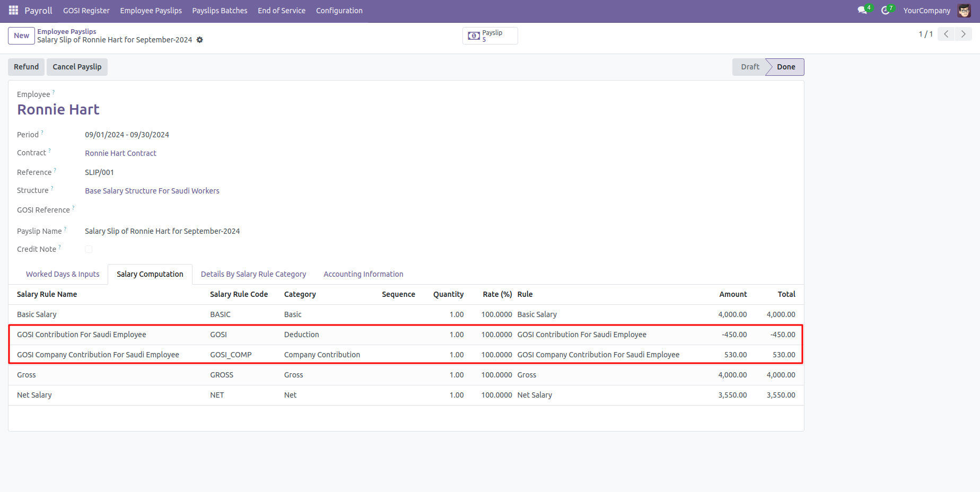Viewport: 980px width, 492px height.
Task: Toggle the Credit Note checkbox
Action: click(89, 249)
